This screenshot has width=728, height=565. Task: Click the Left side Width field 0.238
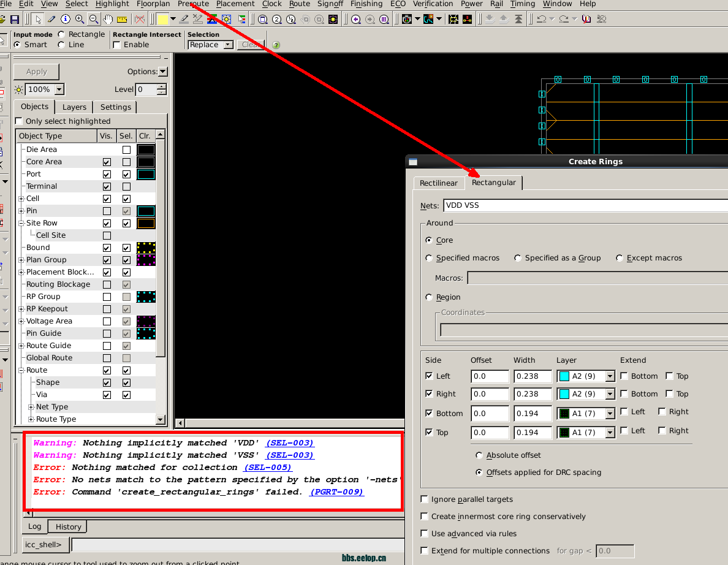[x=533, y=376]
